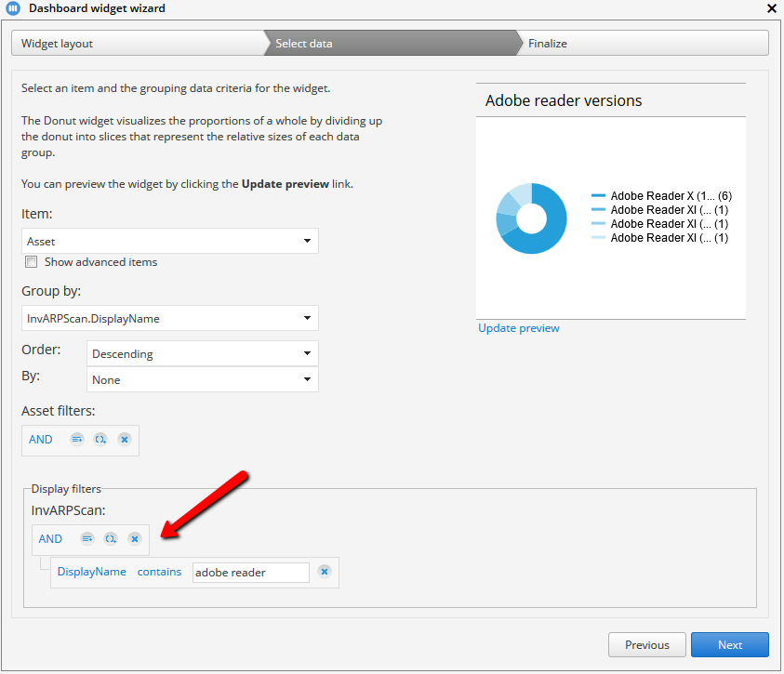
Task: Add condition icon in Asset filters AND row
Action: click(77, 440)
